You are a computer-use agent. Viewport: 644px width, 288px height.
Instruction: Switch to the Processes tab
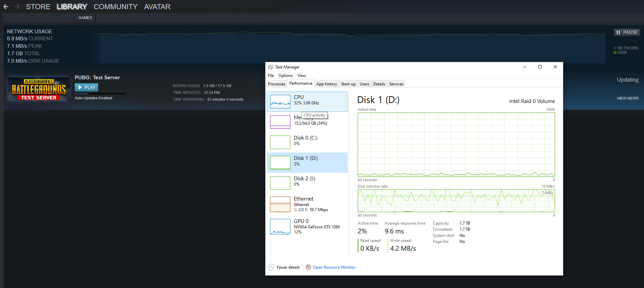(276, 84)
